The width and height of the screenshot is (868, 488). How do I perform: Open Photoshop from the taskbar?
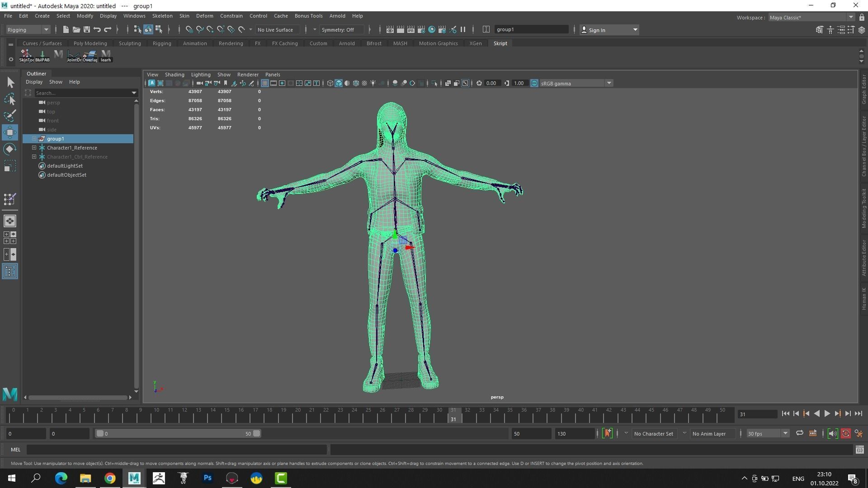pos(208,478)
